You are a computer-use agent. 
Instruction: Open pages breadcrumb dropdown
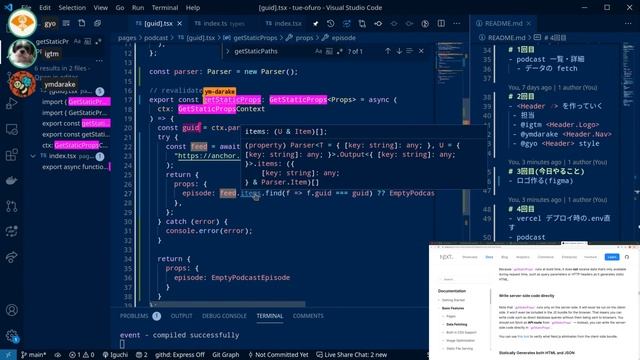127,38
